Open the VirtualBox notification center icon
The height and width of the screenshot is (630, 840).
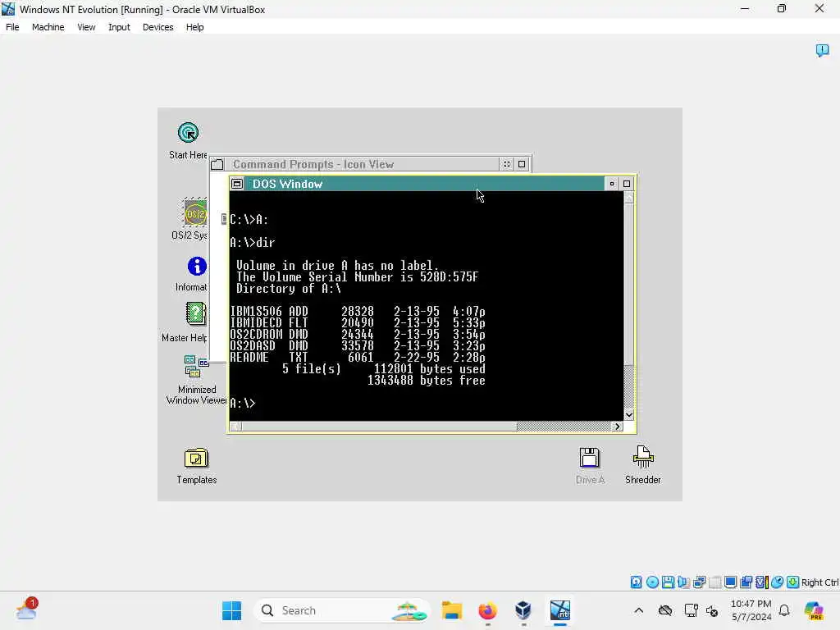(x=822, y=50)
